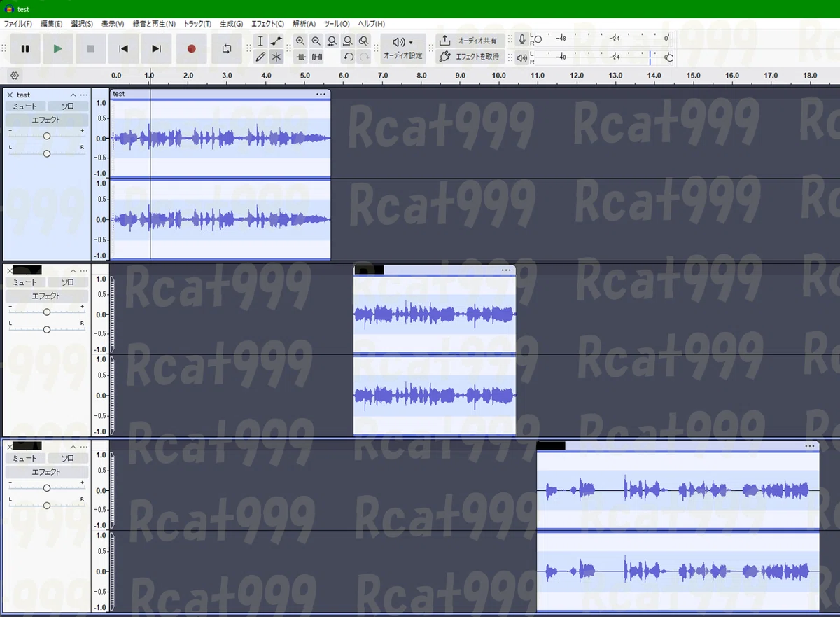840x617 pixels.
Task: Open エフェクト for the middle track
Action: coord(47,296)
